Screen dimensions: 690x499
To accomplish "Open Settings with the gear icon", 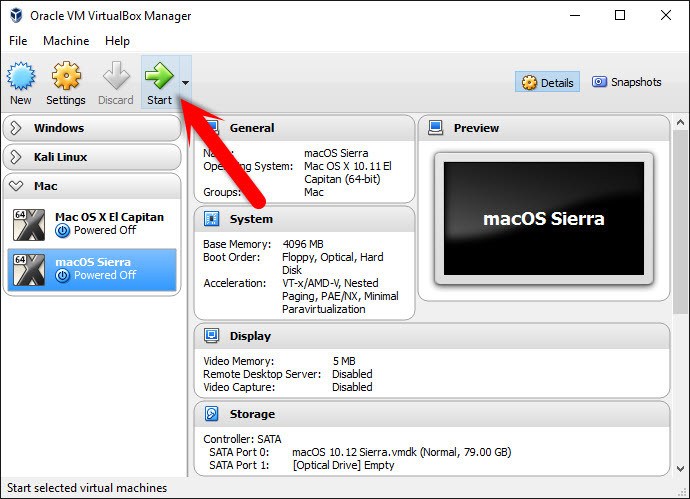I will (x=66, y=76).
